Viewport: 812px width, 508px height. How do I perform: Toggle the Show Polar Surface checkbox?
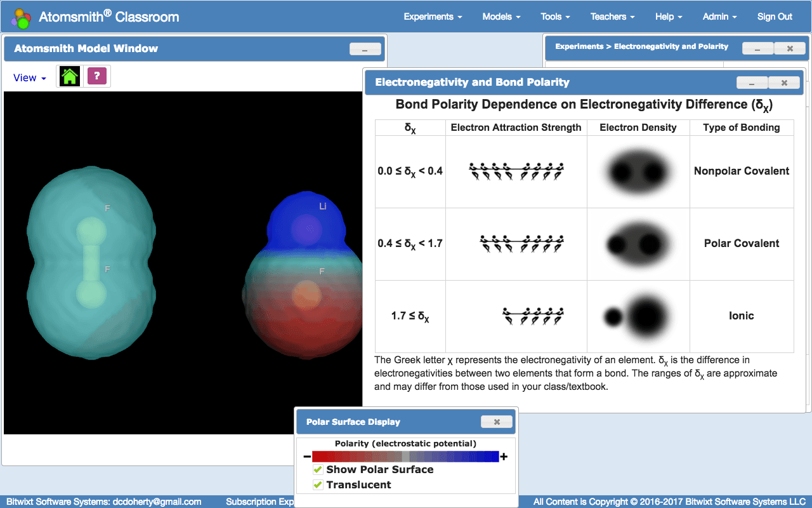pyautogui.click(x=318, y=469)
